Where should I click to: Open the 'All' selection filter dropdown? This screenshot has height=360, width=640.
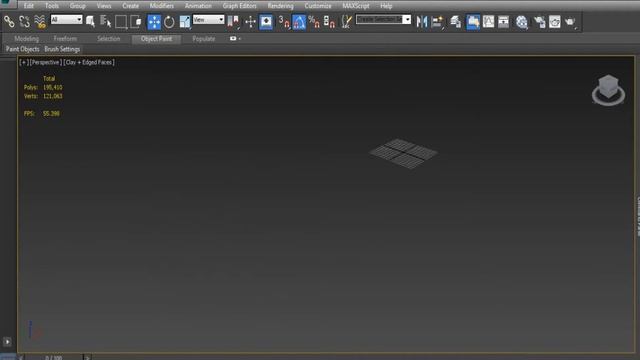point(66,20)
